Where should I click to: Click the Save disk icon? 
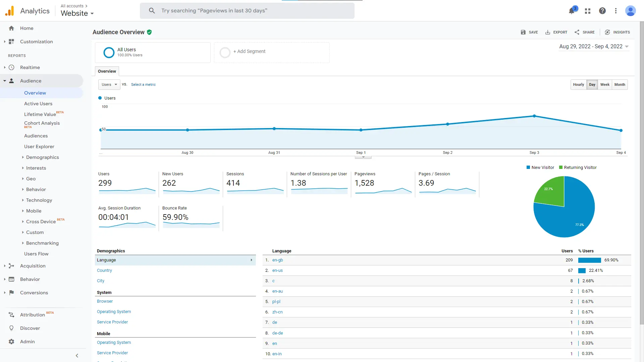point(523,32)
